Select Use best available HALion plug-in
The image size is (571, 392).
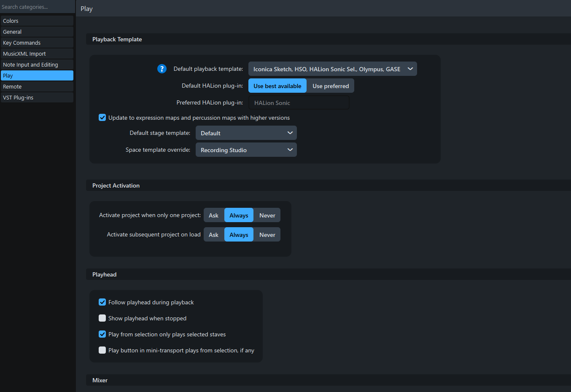(277, 86)
